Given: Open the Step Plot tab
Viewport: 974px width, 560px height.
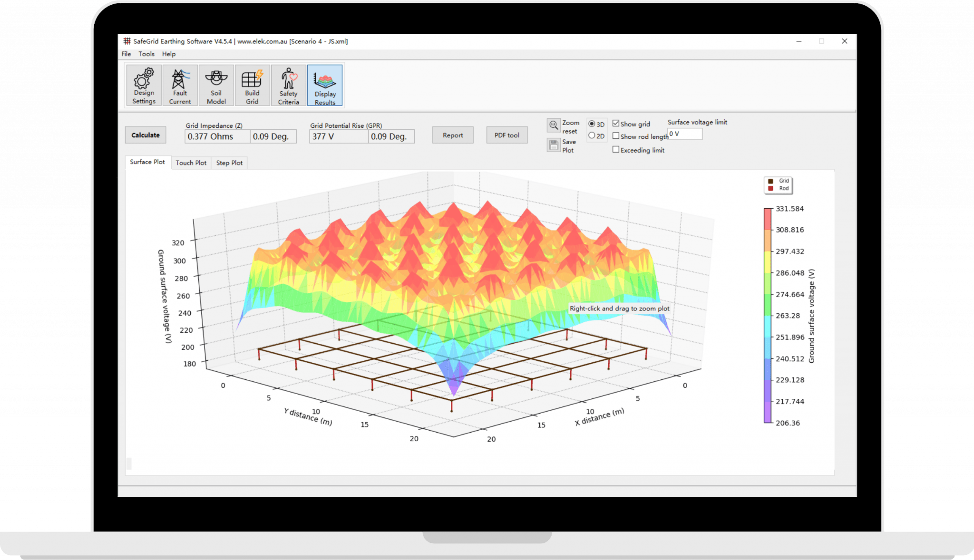Looking at the screenshot, I should coord(229,163).
